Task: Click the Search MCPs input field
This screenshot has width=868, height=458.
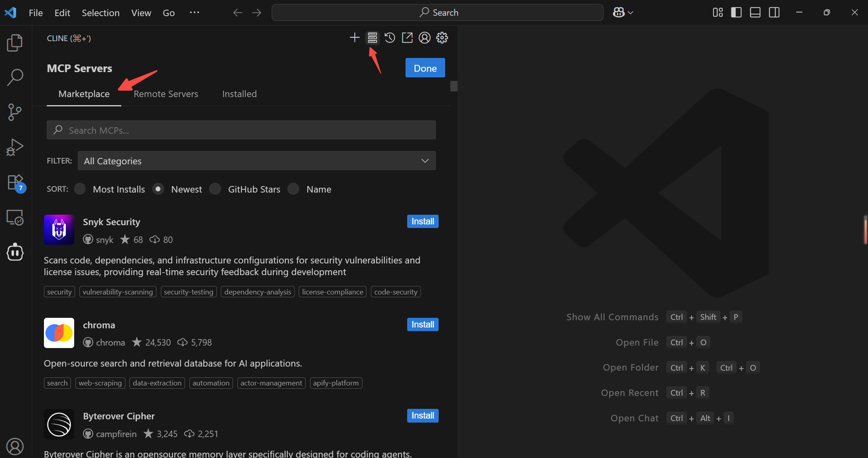Action: coord(241,130)
